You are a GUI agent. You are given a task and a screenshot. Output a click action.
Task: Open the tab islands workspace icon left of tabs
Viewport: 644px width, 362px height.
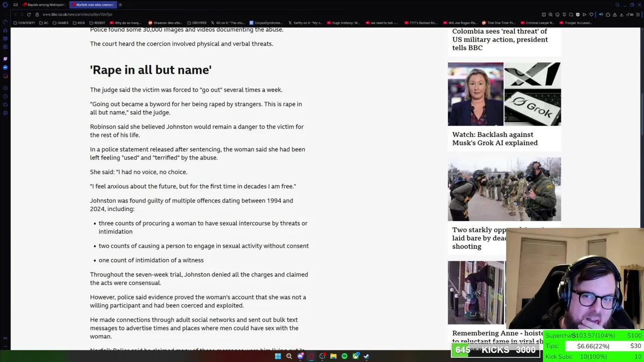(16, 5)
